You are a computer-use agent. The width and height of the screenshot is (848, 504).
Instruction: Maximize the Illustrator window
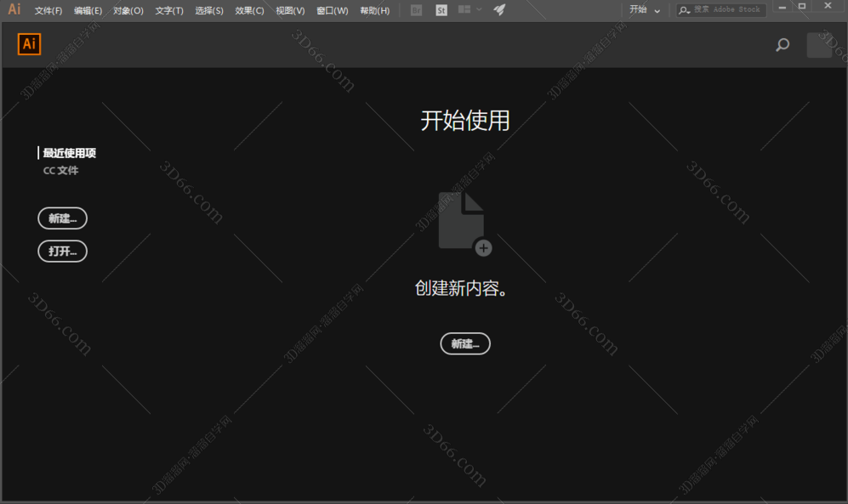802,7
